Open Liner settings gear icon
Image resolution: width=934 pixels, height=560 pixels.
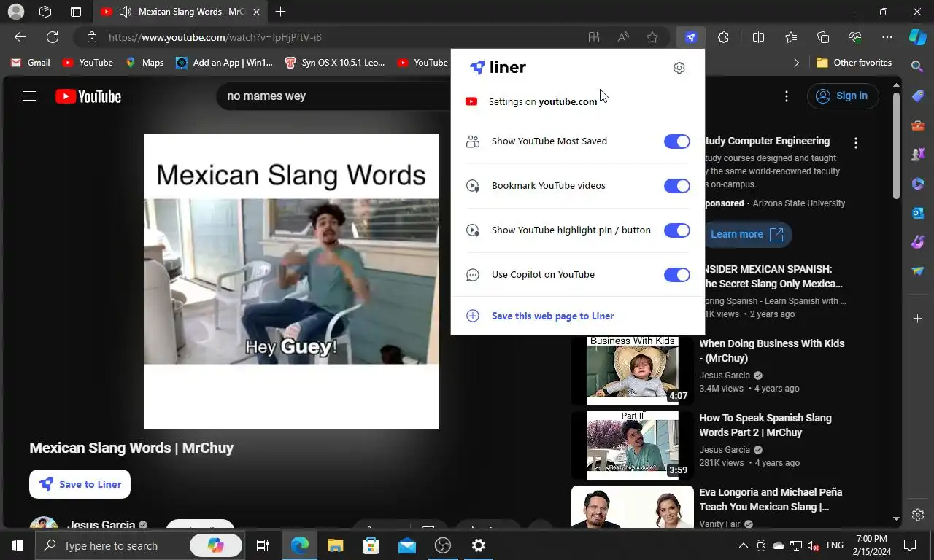679,68
